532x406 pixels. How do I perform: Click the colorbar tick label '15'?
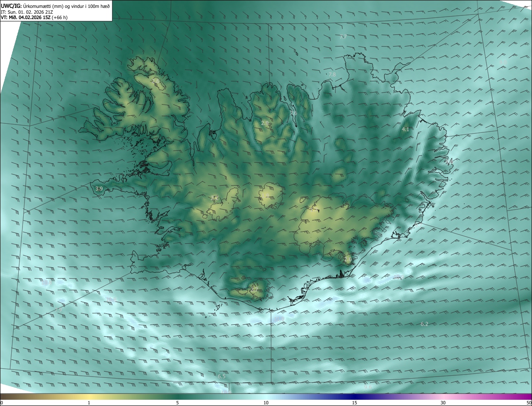[x=355, y=403]
